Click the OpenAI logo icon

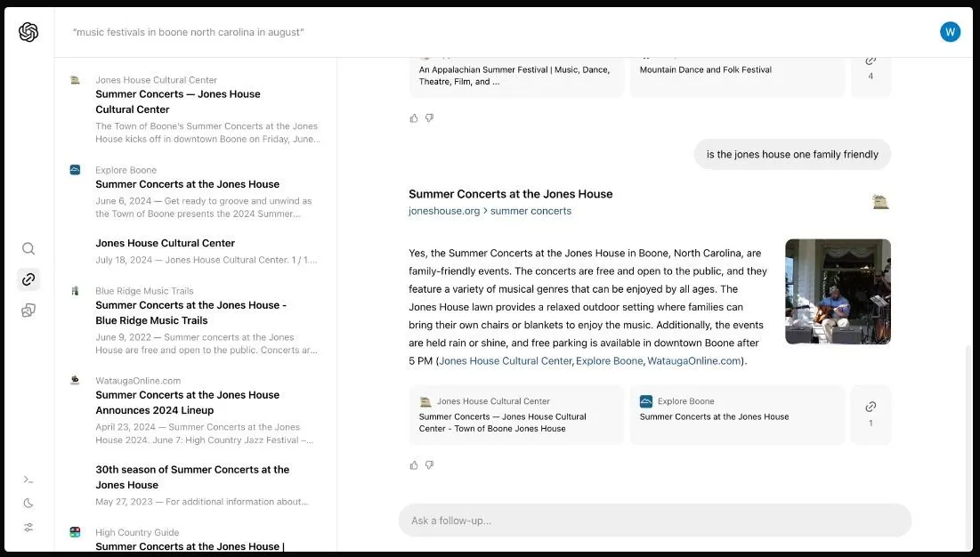coord(28,32)
